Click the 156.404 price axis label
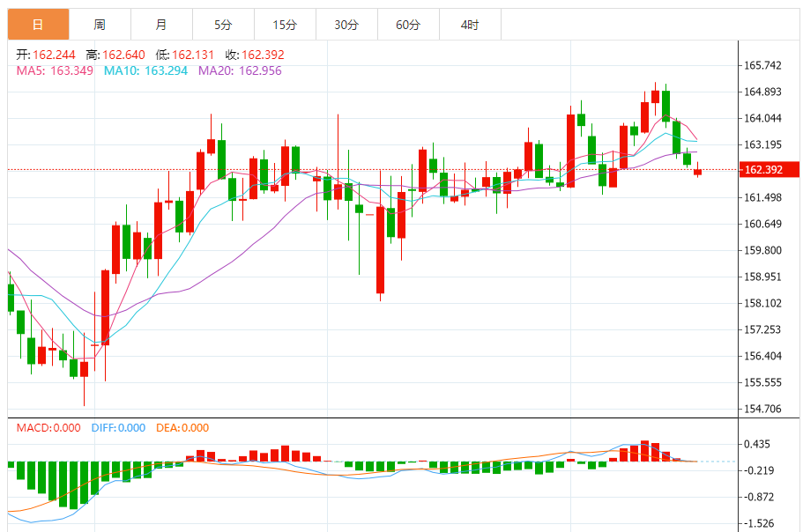Screen dimensions: 803x532 [x=762, y=356]
